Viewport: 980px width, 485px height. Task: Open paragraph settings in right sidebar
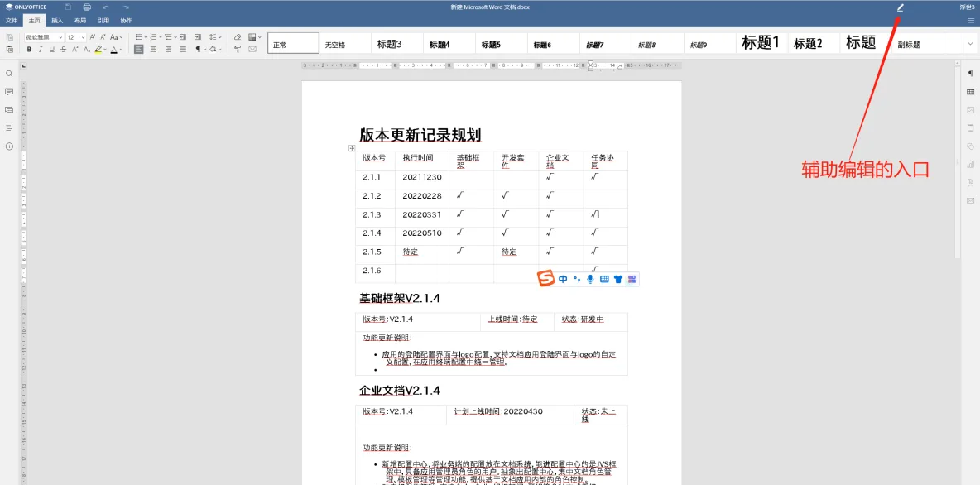coord(971,73)
